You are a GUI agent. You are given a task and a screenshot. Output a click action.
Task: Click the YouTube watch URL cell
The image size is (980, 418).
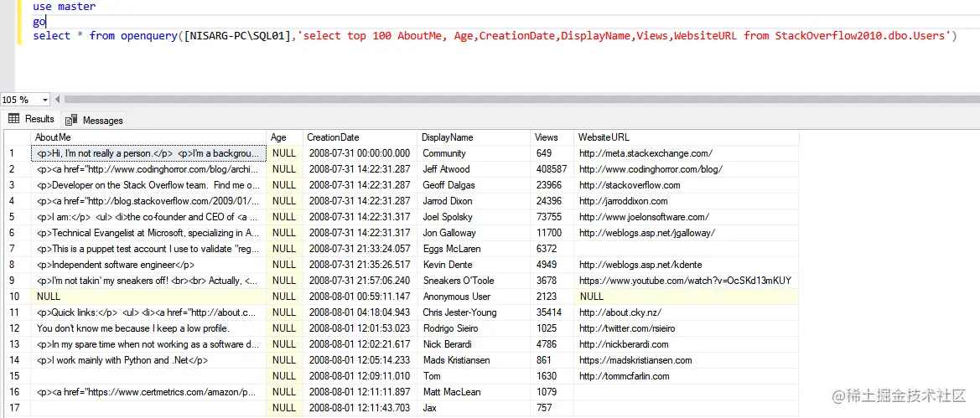point(686,281)
